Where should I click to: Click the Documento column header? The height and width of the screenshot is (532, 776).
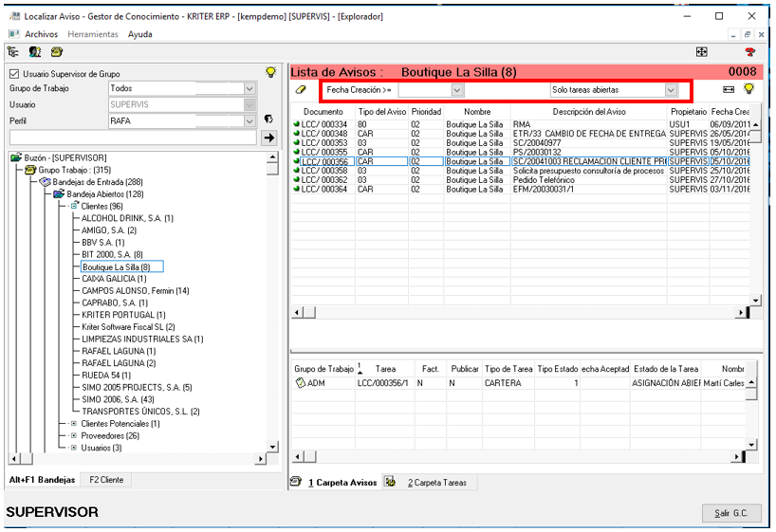(323, 112)
